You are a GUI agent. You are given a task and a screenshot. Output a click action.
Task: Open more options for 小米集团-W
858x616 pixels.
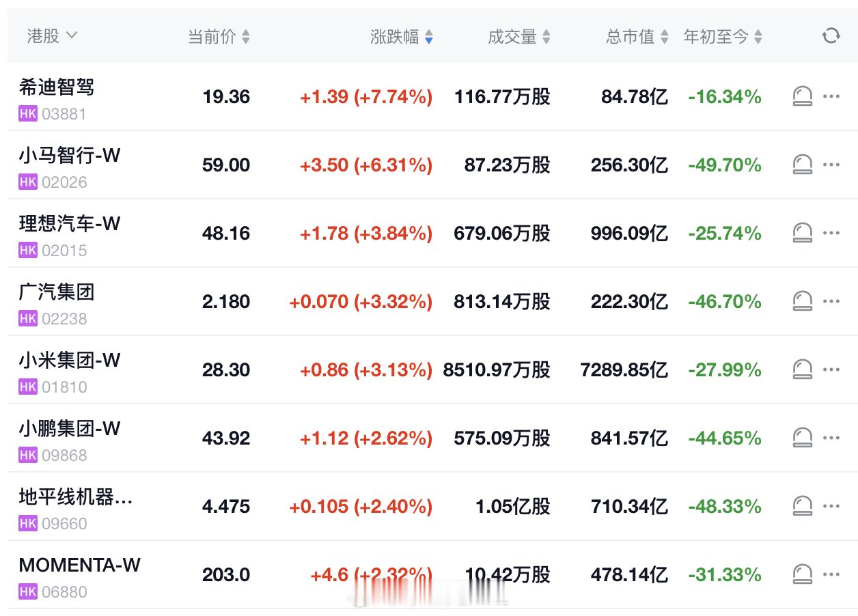point(831,369)
